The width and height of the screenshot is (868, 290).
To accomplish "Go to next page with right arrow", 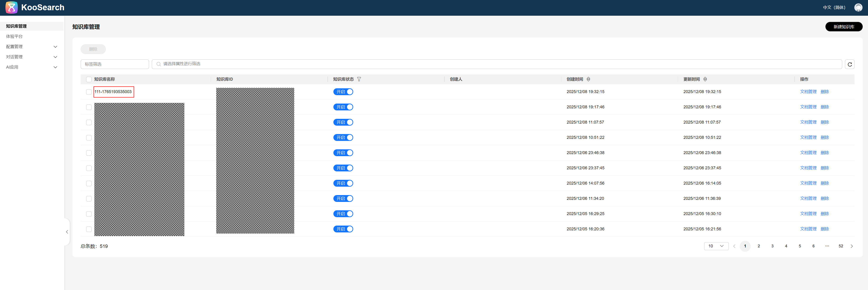I will click(x=852, y=246).
